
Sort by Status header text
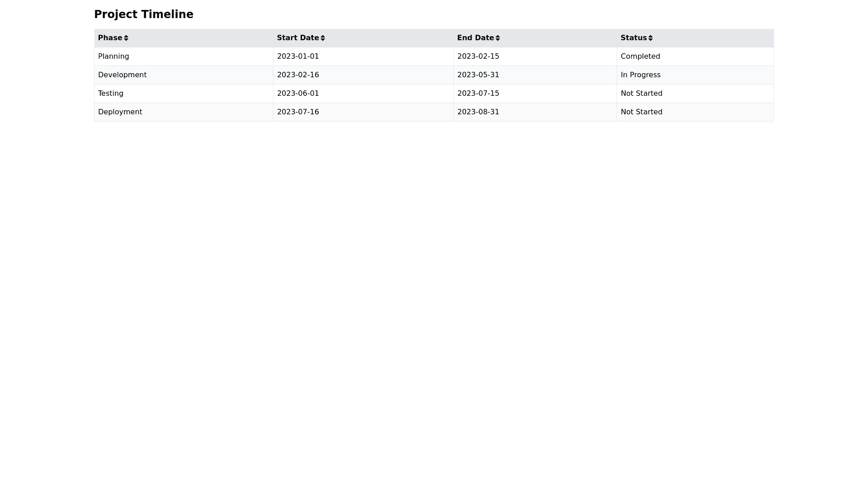click(x=633, y=38)
